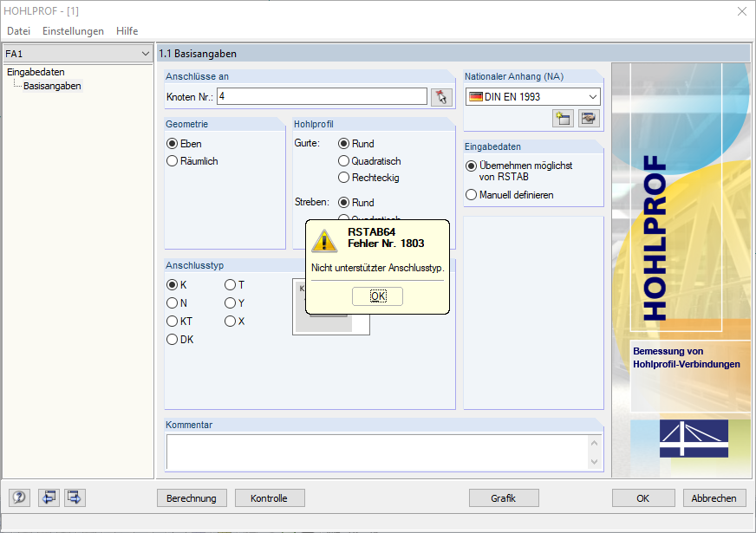Choose Rechteckig for Gurte

(x=368, y=178)
